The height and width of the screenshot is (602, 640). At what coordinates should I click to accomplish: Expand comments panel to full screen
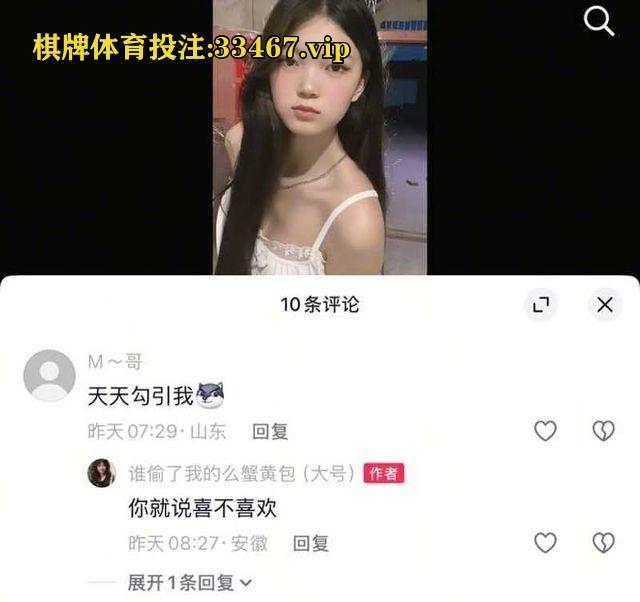pos(541,304)
